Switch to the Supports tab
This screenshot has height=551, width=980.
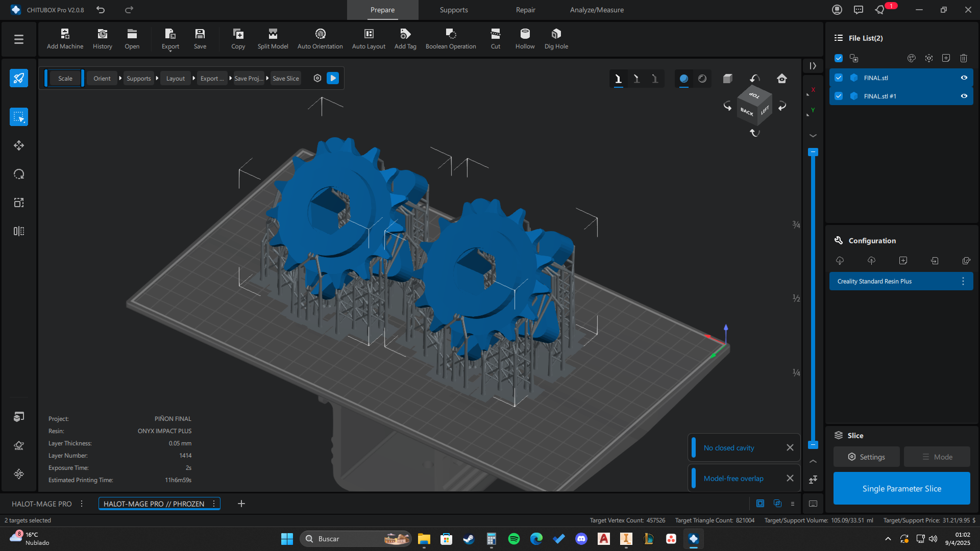click(x=454, y=10)
